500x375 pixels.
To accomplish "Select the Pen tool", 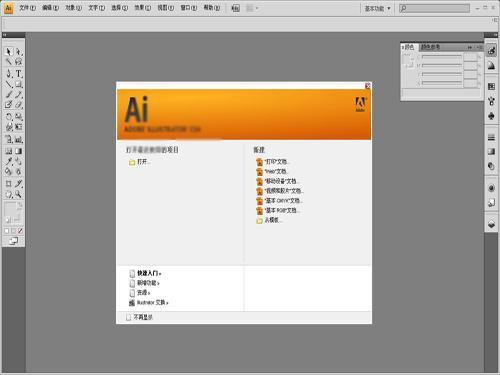I will (9, 74).
